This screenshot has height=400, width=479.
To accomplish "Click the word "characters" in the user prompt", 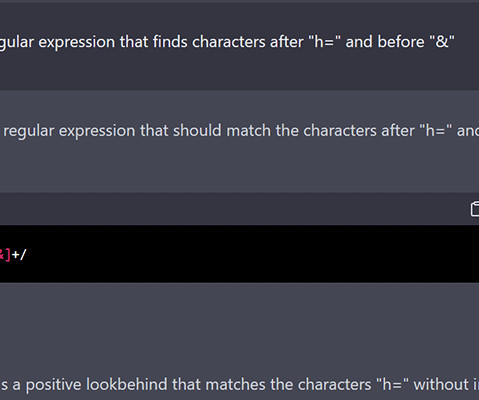I will pyautogui.click(x=229, y=42).
